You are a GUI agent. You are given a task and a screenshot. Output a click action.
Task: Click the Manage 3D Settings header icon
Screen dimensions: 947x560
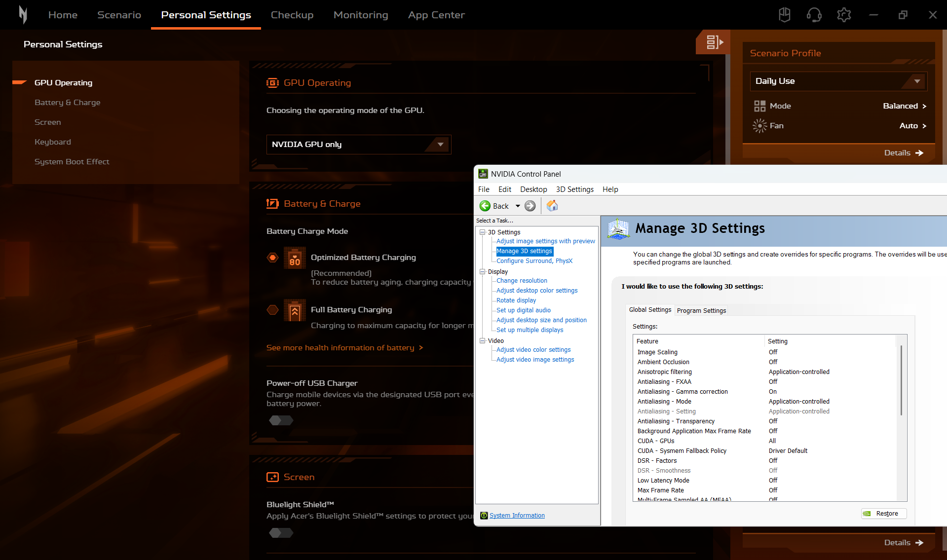pyautogui.click(x=618, y=229)
